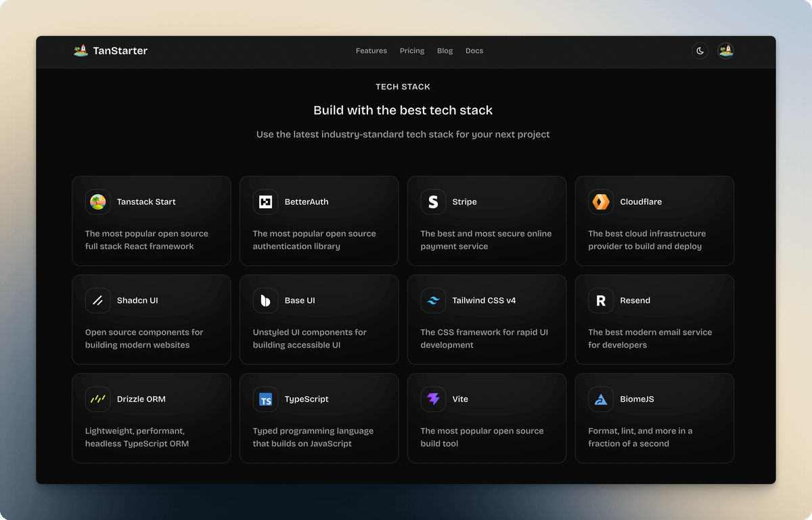Select the Stripe card title
Viewport: 812px width, 520px height.
[465, 202]
